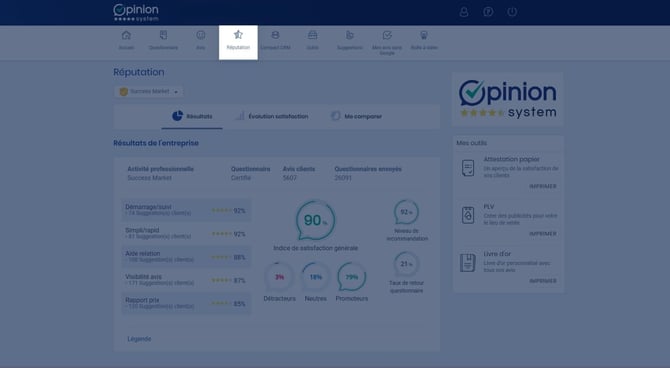Click the Livre d'or book icon
The width and height of the screenshot is (670, 368).
pyautogui.click(x=468, y=262)
